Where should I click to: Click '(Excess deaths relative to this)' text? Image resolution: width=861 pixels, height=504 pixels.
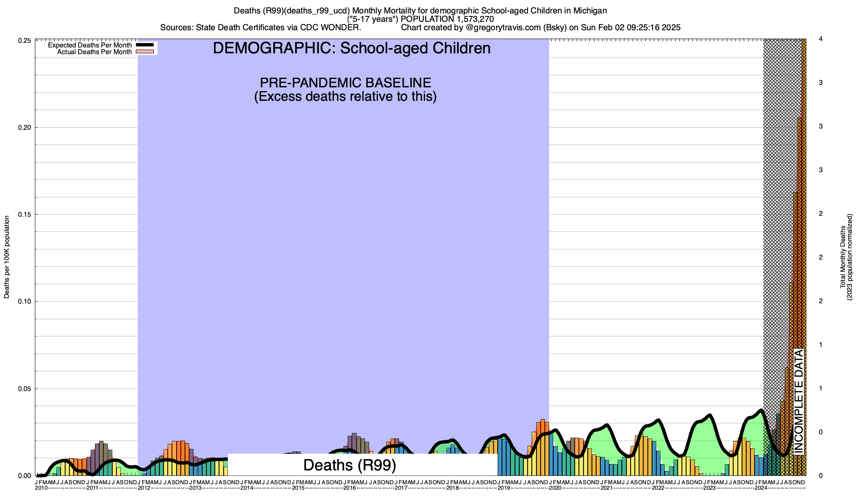click(x=346, y=97)
